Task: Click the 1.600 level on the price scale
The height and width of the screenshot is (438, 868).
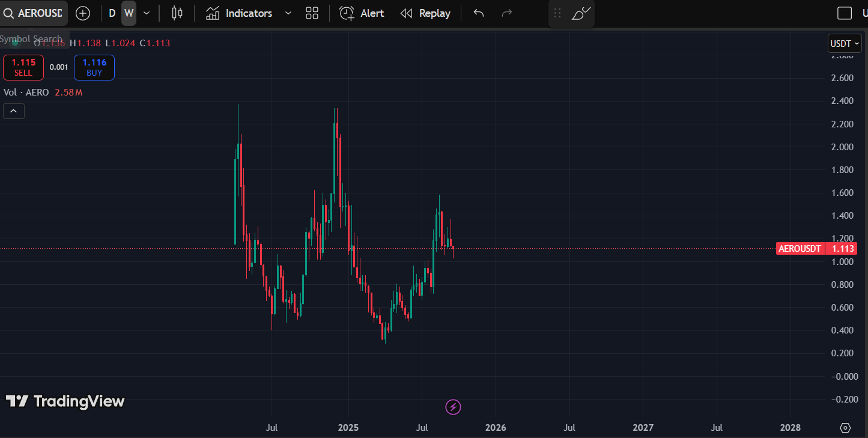Action: 842,193
